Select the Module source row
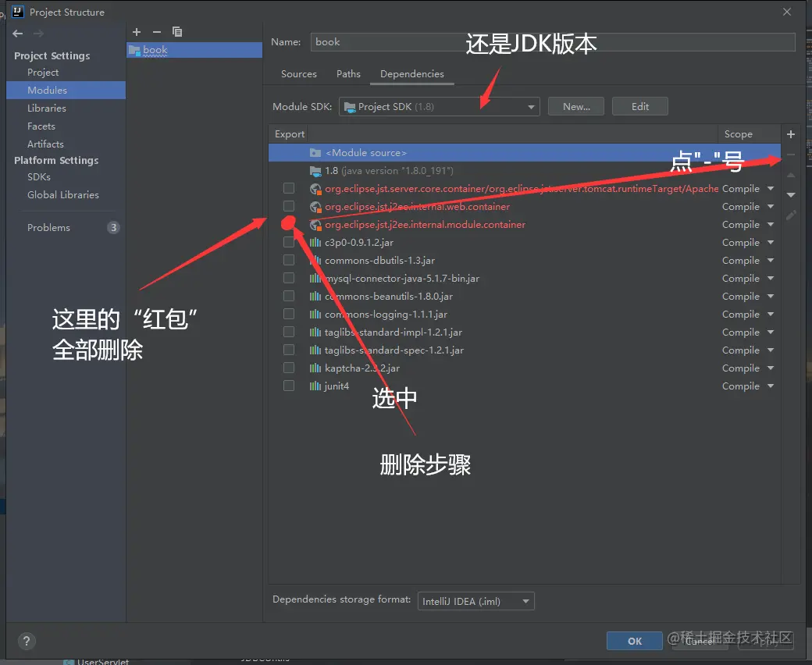The image size is (812, 665). [x=524, y=153]
